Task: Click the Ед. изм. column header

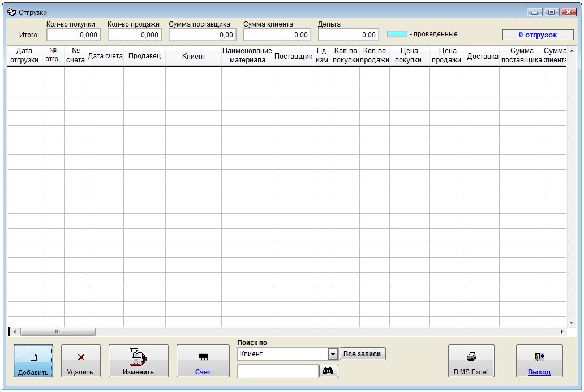Action: (323, 55)
